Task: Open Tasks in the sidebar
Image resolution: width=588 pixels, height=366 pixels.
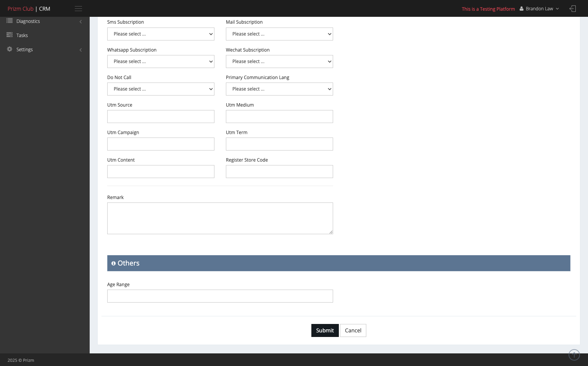Action: click(x=45, y=36)
